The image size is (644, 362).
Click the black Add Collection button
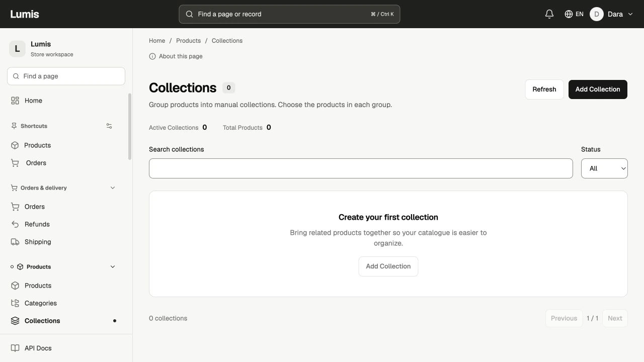pos(598,89)
